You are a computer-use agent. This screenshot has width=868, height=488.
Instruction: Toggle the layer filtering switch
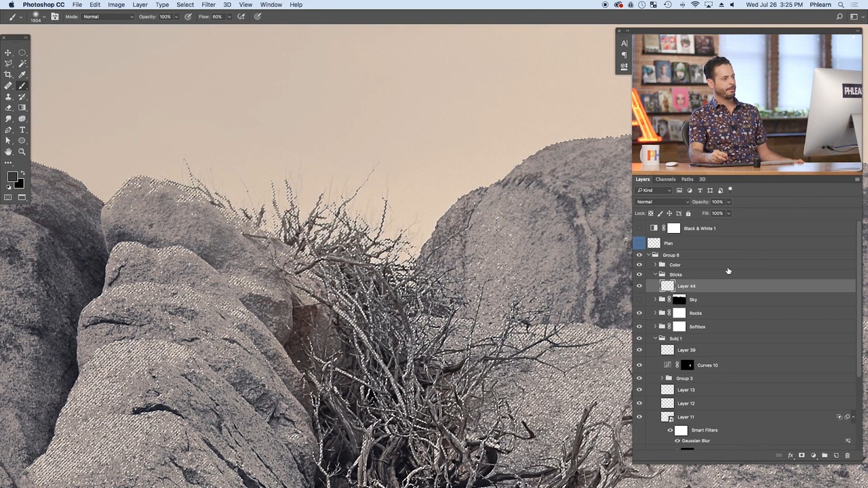pos(730,190)
